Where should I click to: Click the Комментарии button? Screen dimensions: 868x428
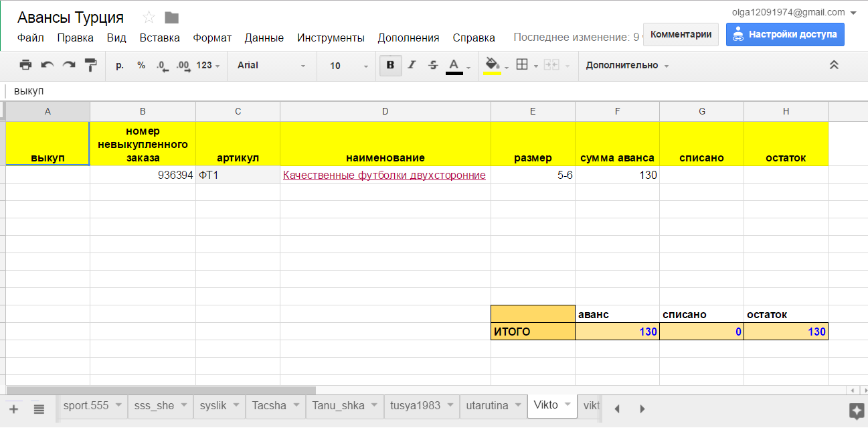coord(681,35)
